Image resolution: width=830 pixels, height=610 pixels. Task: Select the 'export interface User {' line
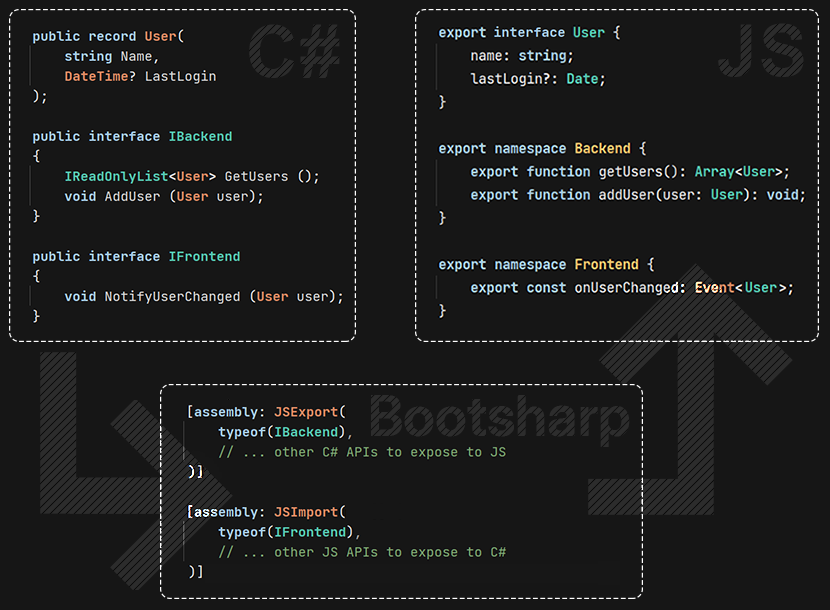[x=529, y=33]
